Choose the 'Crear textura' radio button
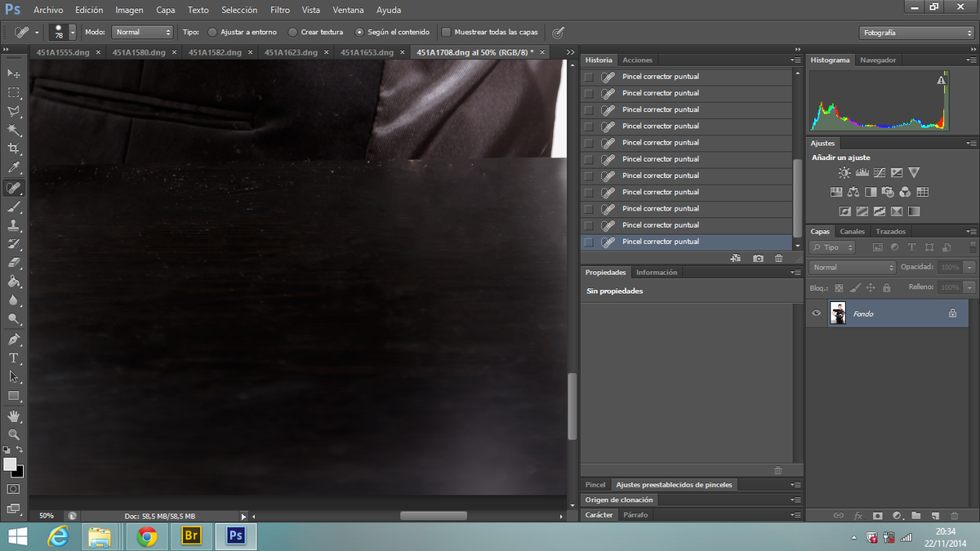This screenshot has width=980, height=551. (292, 33)
